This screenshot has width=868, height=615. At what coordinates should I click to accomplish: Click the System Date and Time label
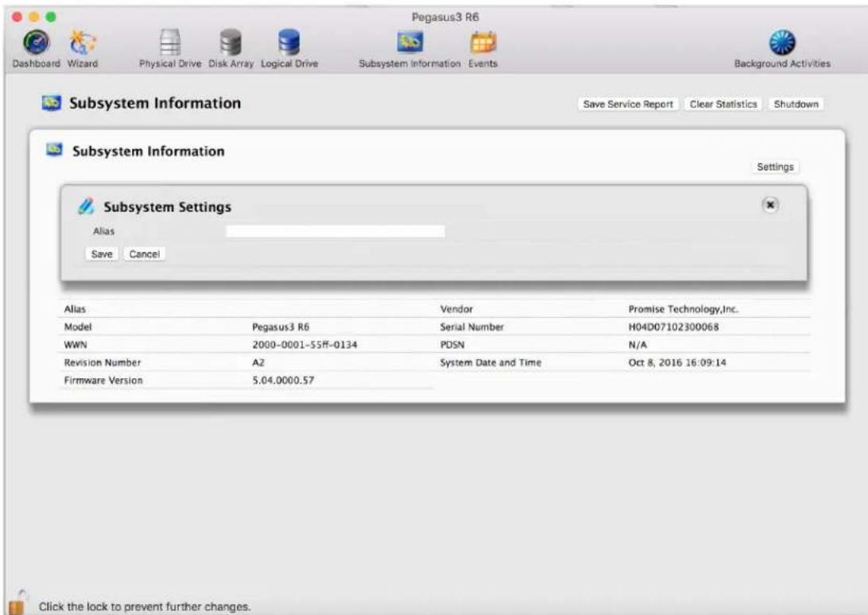coord(490,362)
